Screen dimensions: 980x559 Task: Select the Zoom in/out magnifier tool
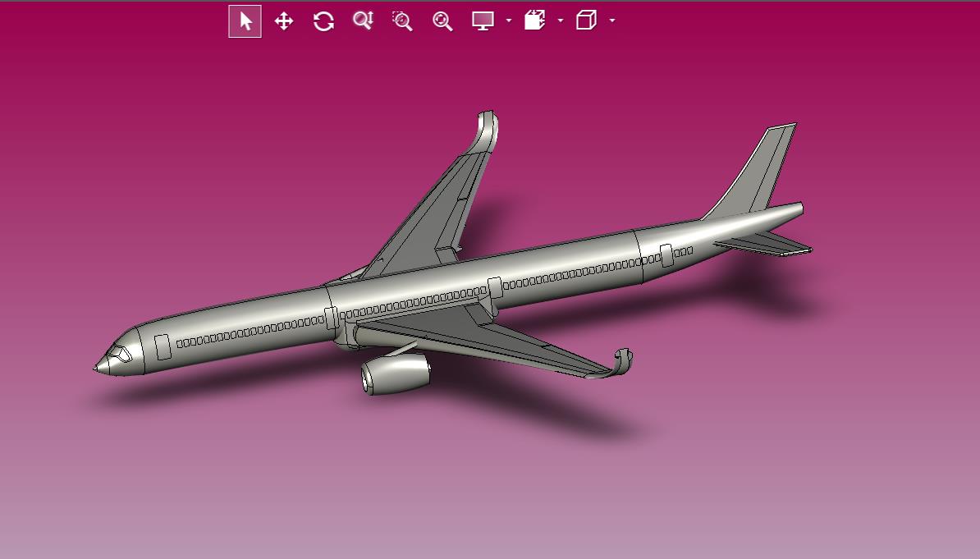point(363,21)
